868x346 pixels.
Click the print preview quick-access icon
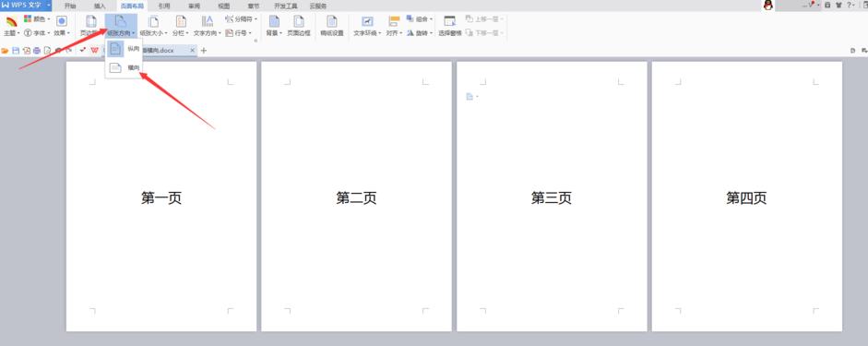pyautogui.click(x=48, y=51)
